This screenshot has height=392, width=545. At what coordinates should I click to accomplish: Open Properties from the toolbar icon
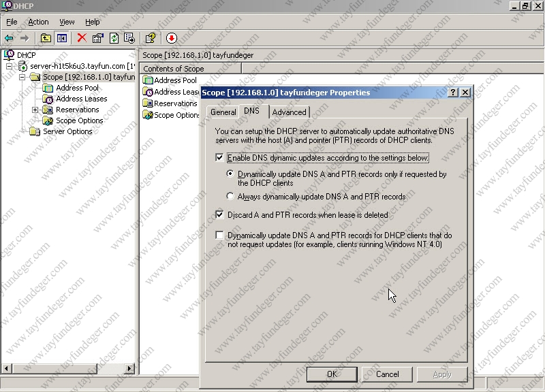(98, 38)
